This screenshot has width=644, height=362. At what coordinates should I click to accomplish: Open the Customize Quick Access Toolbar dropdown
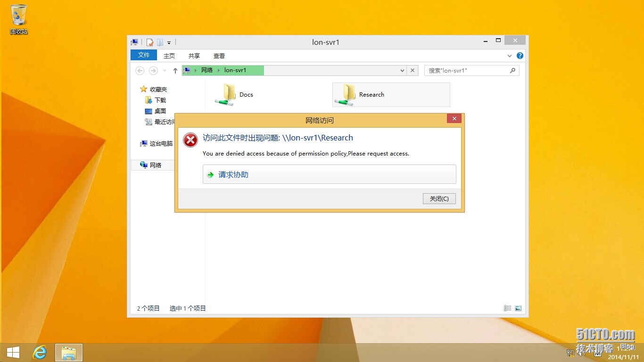[169, 43]
